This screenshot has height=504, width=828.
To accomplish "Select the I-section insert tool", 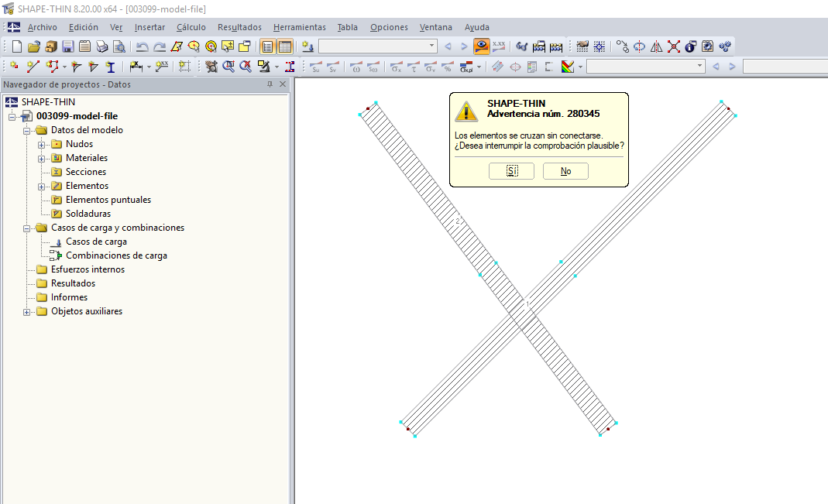I will 110,67.
